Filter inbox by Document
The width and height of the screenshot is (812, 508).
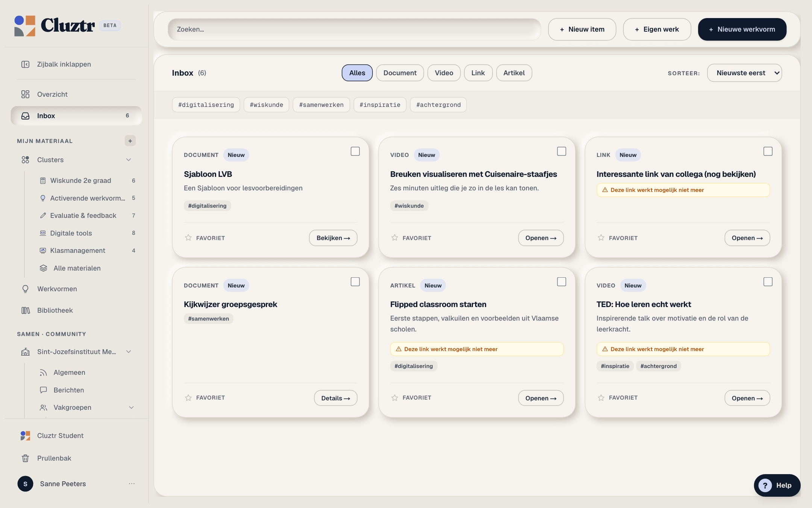pyautogui.click(x=400, y=73)
